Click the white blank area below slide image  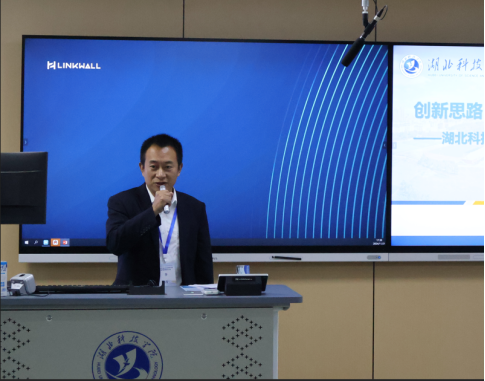437,220
